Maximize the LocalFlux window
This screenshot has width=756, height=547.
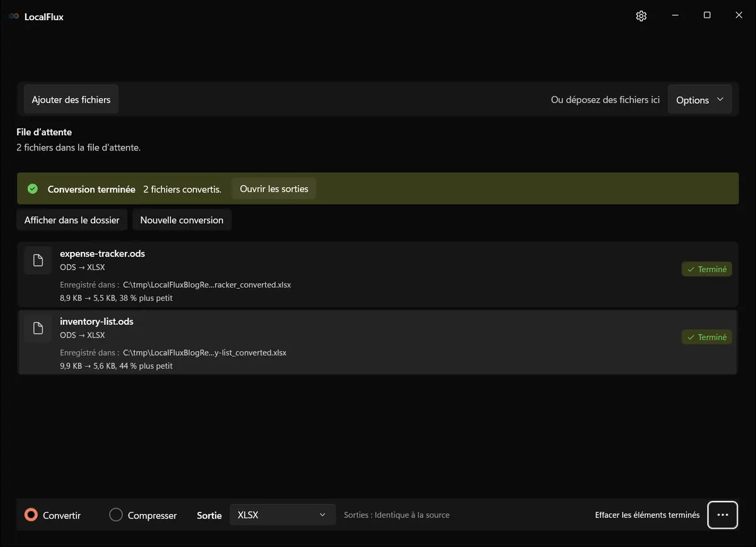click(707, 16)
